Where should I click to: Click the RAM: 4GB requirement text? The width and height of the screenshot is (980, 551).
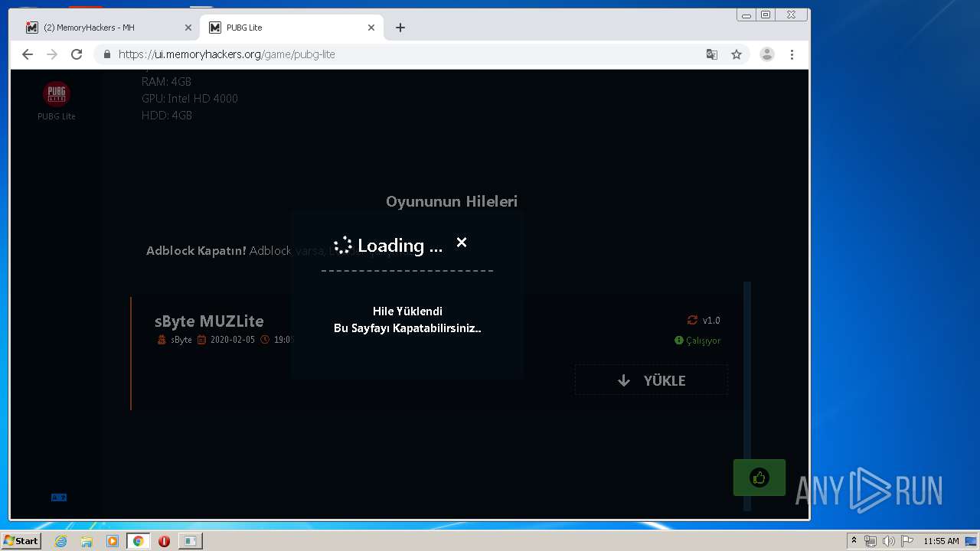tap(167, 82)
